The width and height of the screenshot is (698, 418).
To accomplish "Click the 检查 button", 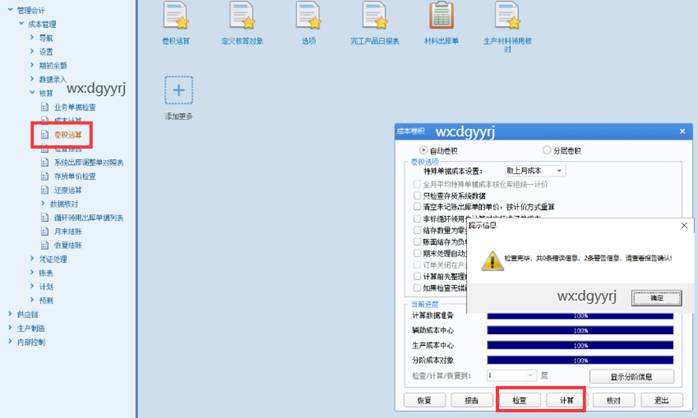I will tap(519, 399).
